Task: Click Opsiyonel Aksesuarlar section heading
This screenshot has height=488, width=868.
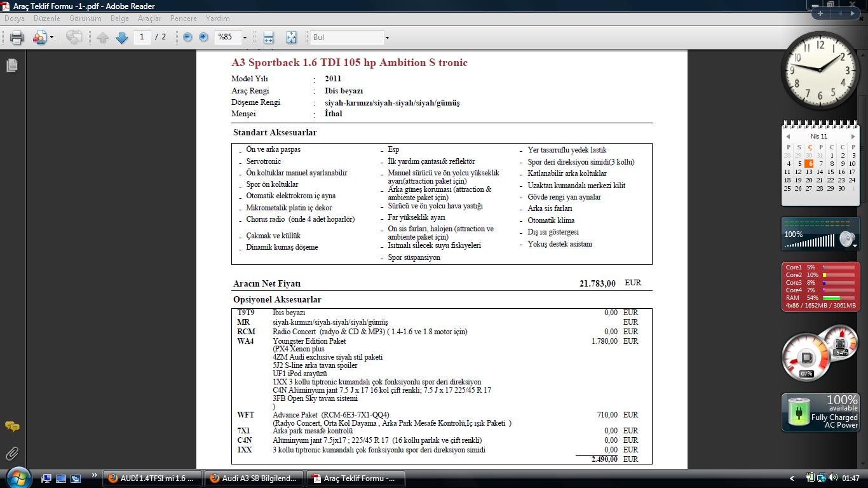Action: pos(277,299)
